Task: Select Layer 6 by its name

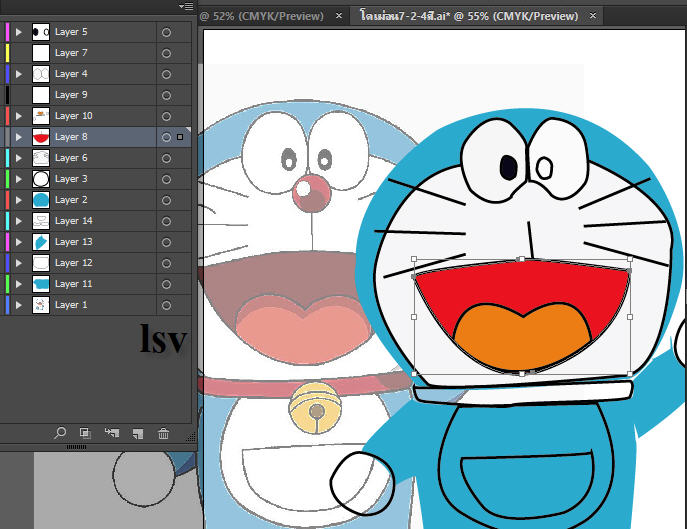Action: [x=71, y=158]
